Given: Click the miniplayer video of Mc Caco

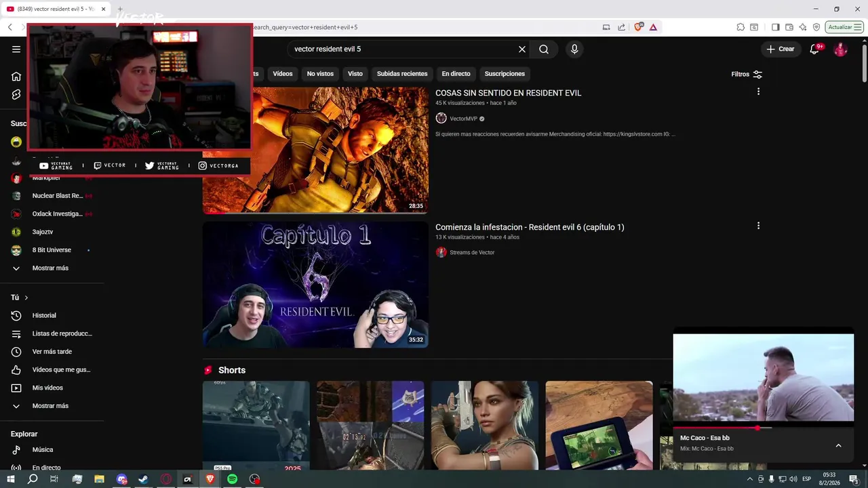Looking at the screenshot, I should tap(764, 378).
